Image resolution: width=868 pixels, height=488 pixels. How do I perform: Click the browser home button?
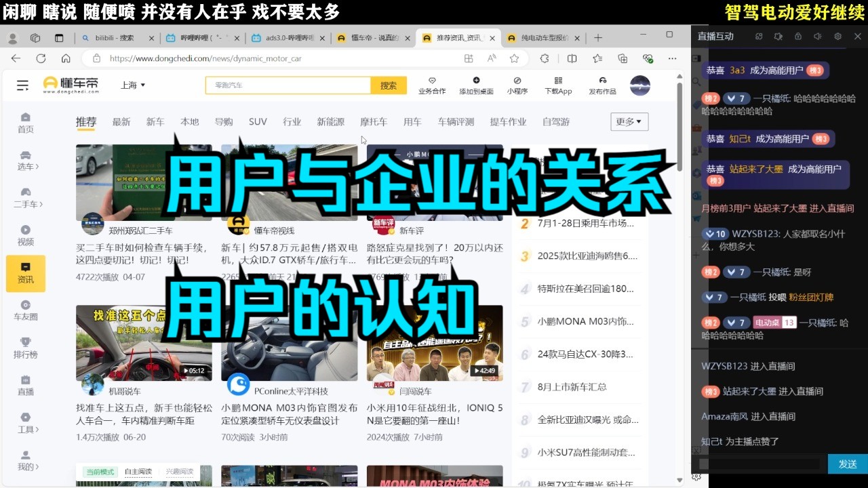(66, 58)
